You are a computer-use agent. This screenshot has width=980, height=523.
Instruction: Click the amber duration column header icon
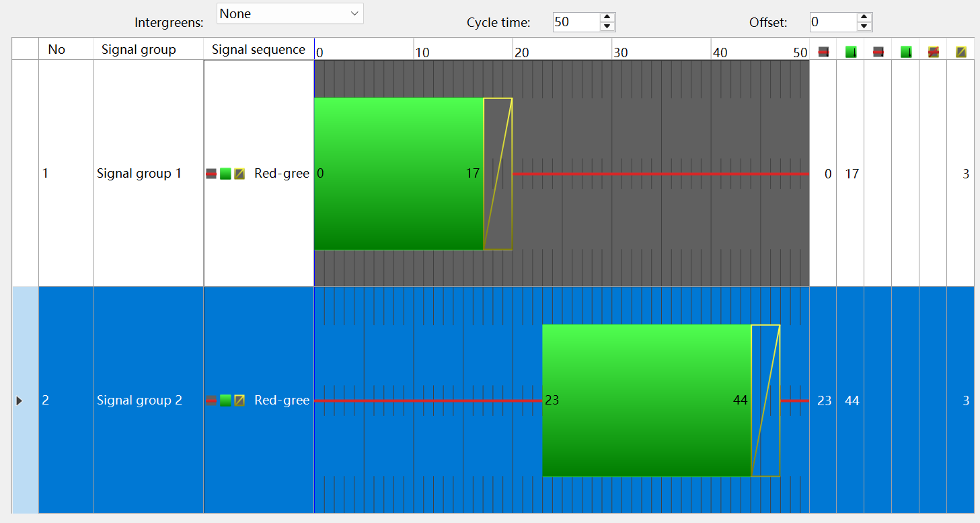tap(960, 52)
